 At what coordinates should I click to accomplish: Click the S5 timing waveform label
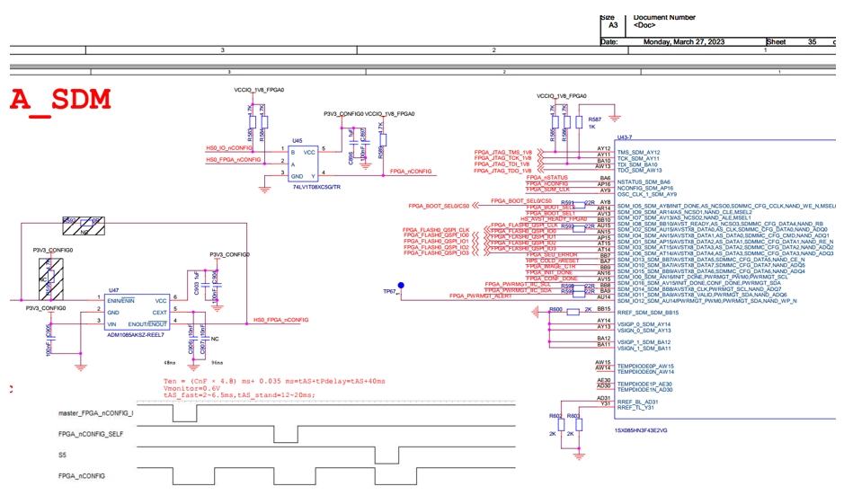click(x=62, y=455)
